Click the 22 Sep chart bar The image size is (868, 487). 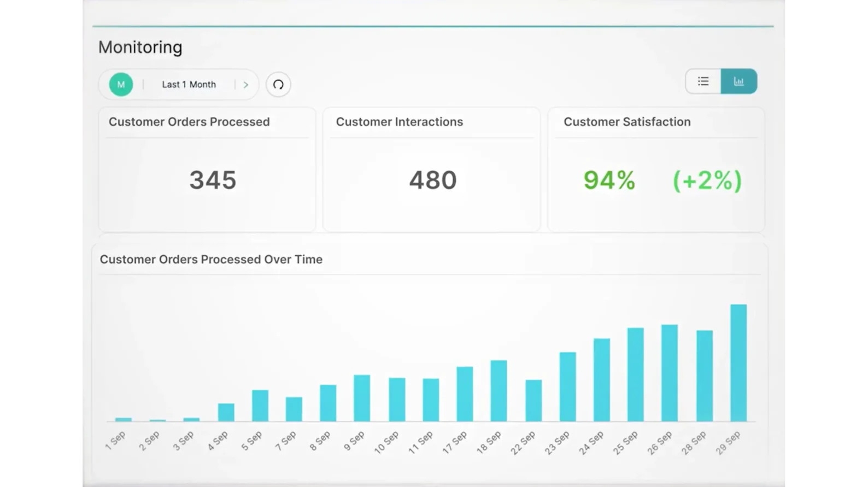pyautogui.click(x=533, y=401)
